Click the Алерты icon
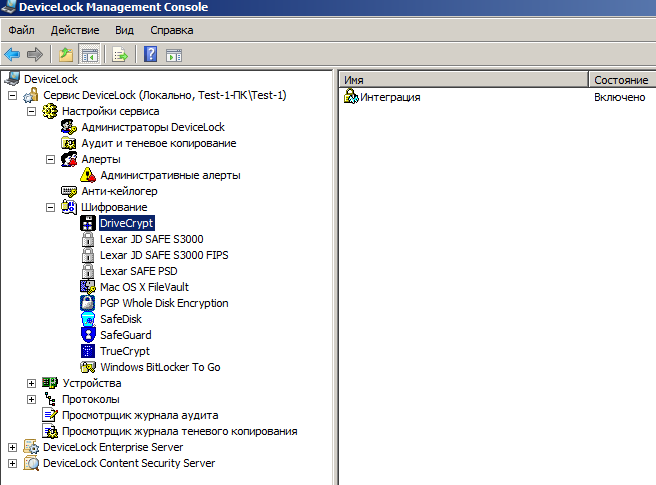 click(x=69, y=159)
